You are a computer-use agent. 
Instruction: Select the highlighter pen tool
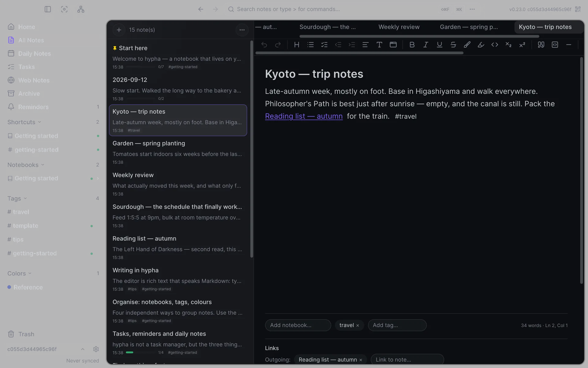(x=467, y=45)
